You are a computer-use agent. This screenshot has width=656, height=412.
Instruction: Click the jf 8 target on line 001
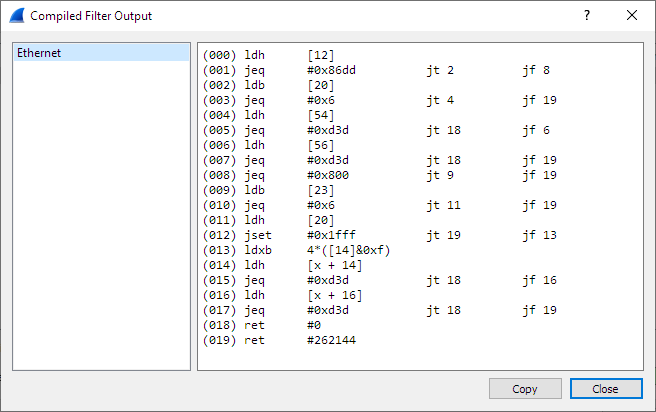click(x=536, y=70)
